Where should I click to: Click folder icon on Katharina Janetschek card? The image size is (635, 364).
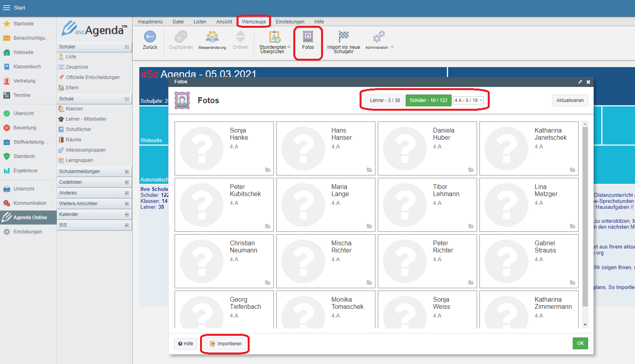point(573,169)
